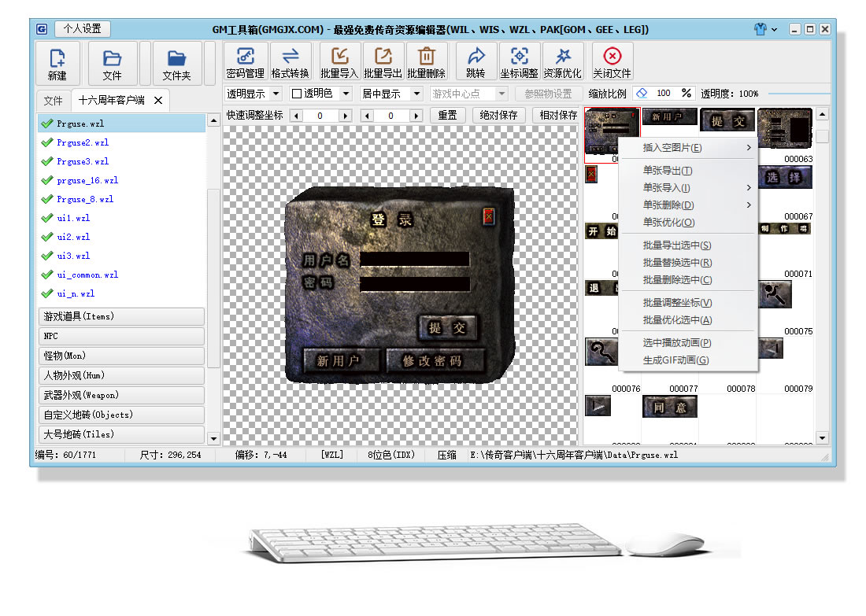Select 生成GIF动画(G) in context menu
The image size is (866, 616).
coord(675,360)
